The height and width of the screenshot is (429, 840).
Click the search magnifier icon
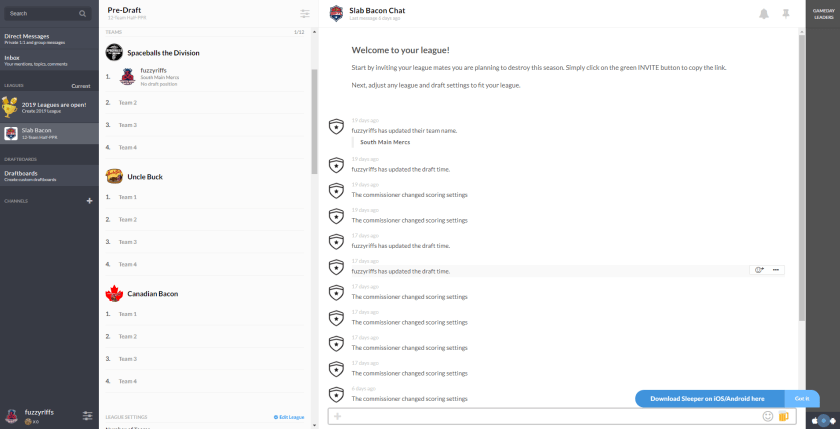(82, 14)
